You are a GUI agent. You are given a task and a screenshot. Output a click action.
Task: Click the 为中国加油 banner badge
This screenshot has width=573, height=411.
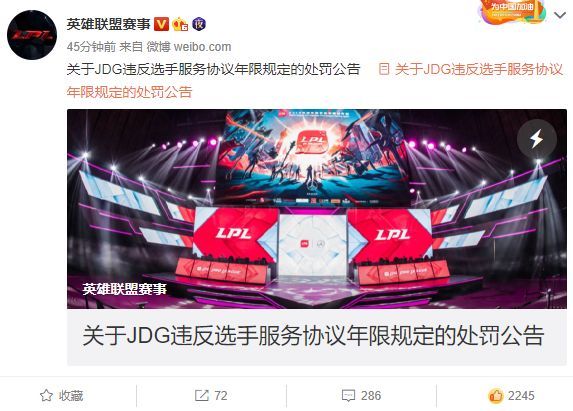click(x=512, y=12)
